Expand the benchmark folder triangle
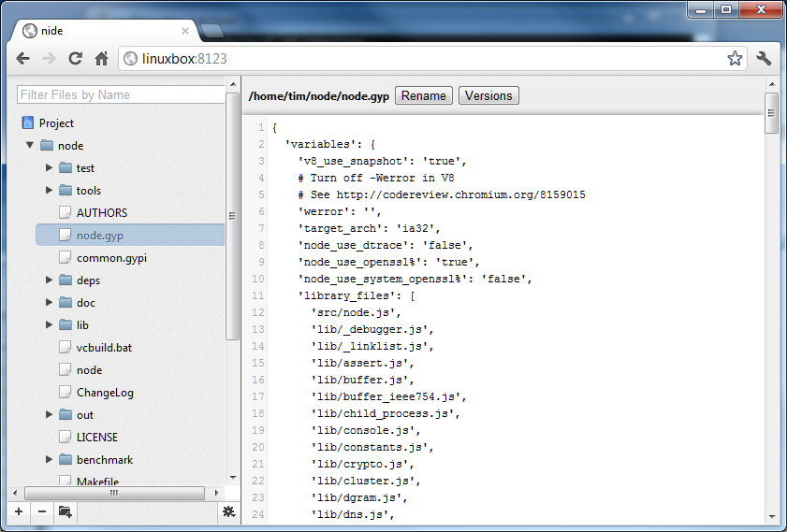 pos(49,459)
